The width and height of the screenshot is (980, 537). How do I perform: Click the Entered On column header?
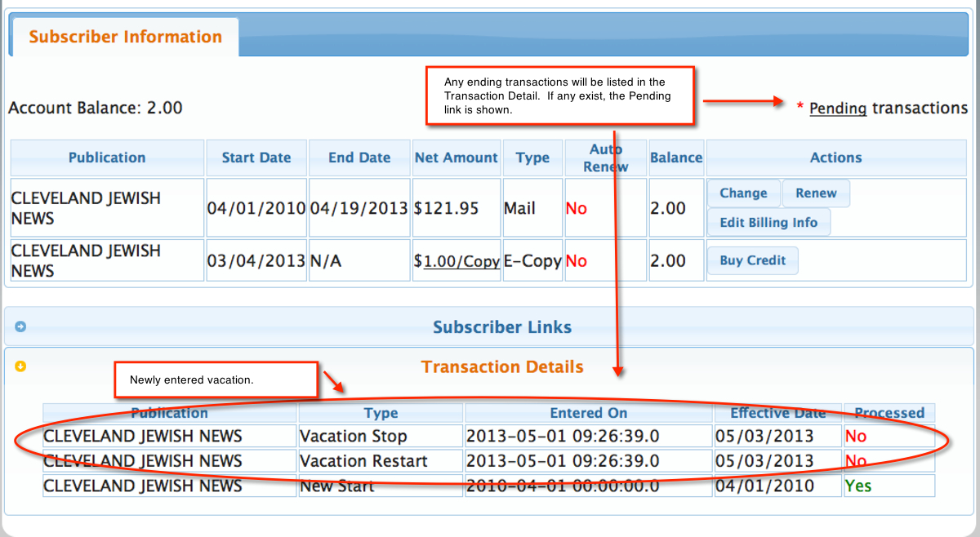(x=588, y=413)
